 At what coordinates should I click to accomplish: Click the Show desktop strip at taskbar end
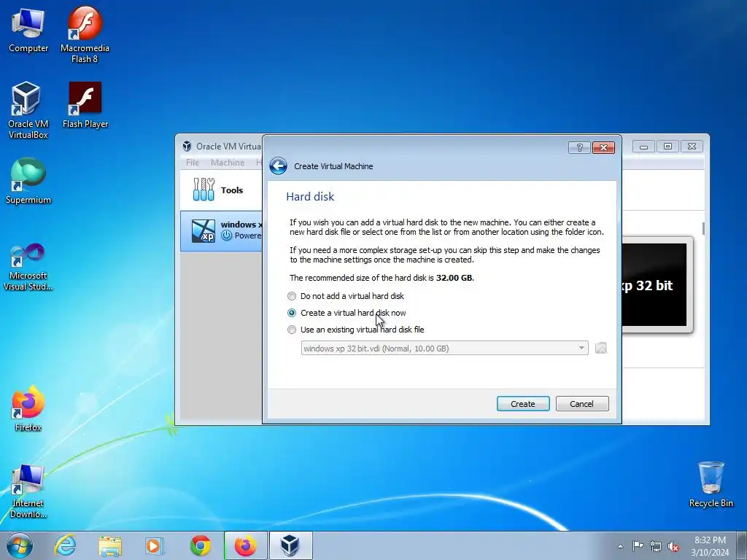coord(743,545)
